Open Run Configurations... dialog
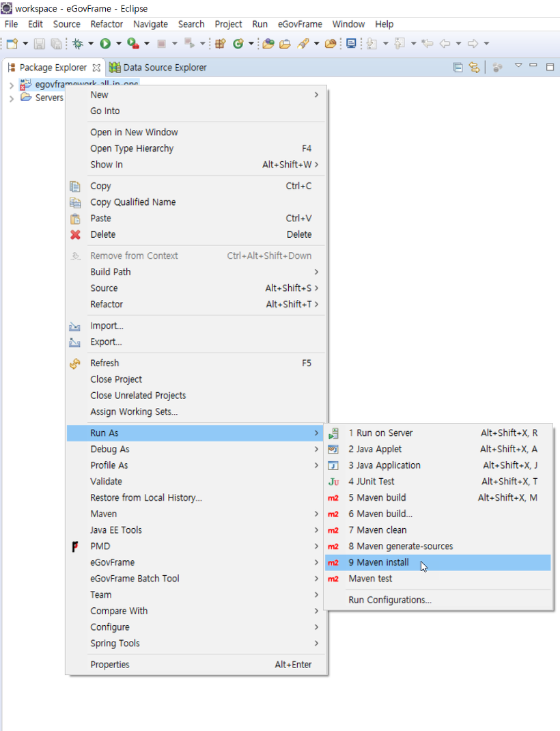The image size is (560, 731). point(438,600)
